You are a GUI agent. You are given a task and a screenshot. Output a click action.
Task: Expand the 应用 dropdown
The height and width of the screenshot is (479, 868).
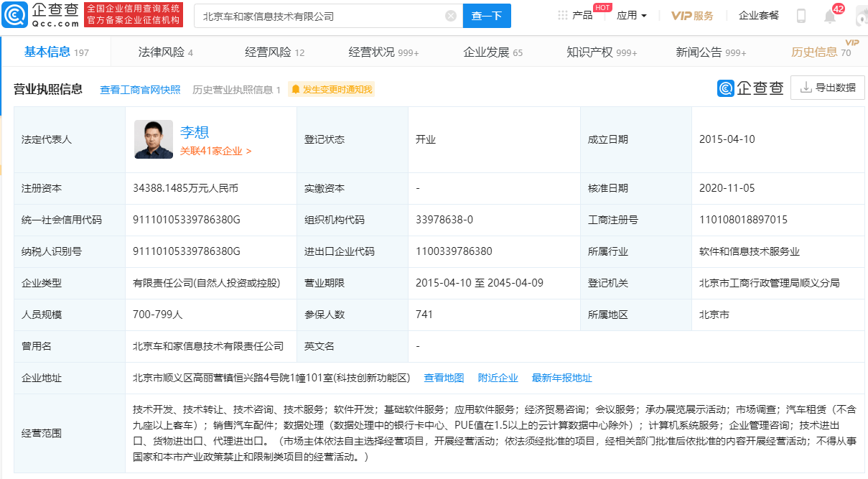632,15
